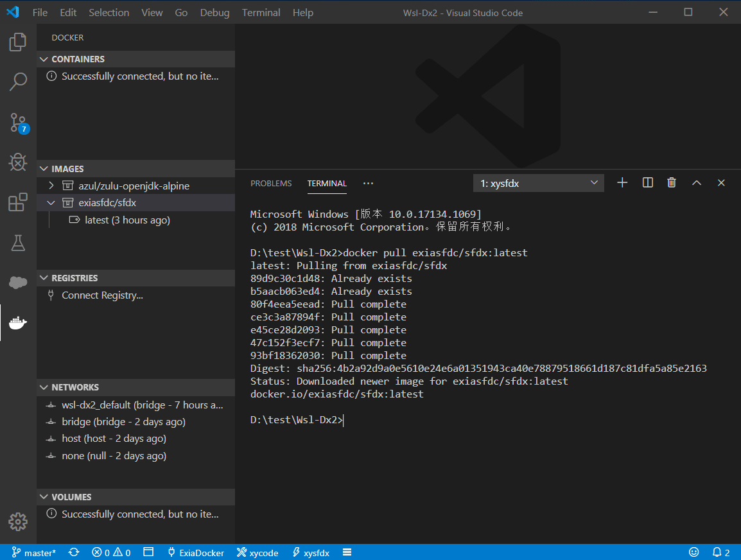741x560 pixels.
Task: Collapse the VOLUMES section
Action: [44, 496]
